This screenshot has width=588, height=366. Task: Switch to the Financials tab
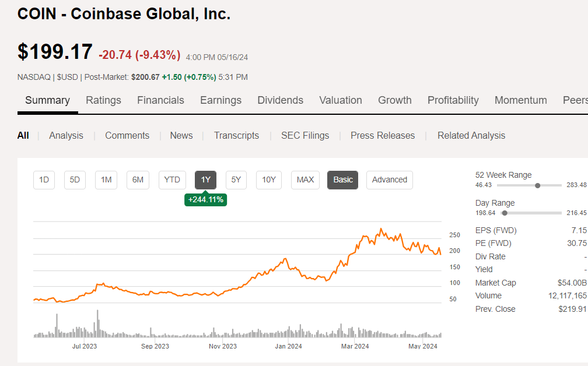click(160, 100)
